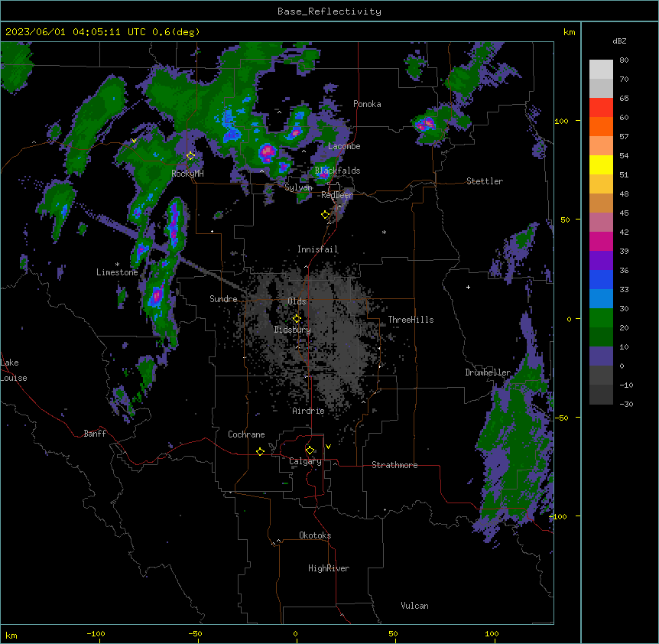Click the green 20 dBZ legend color
Image resolution: width=659 pixels, height=644 pixels.
pos(601,318)
